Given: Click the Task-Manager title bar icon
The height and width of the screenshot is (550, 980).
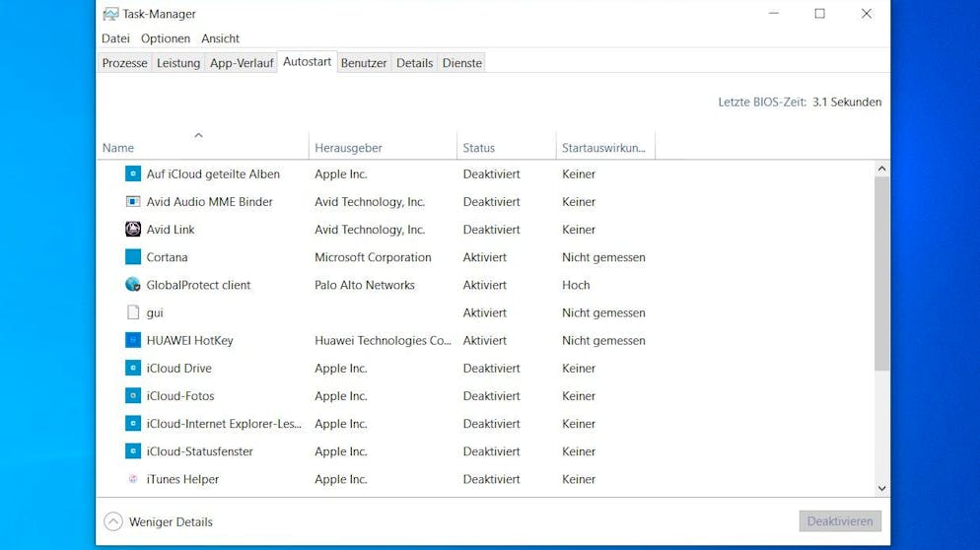Looking at the screenshot, I should click(x=110, y=14).
